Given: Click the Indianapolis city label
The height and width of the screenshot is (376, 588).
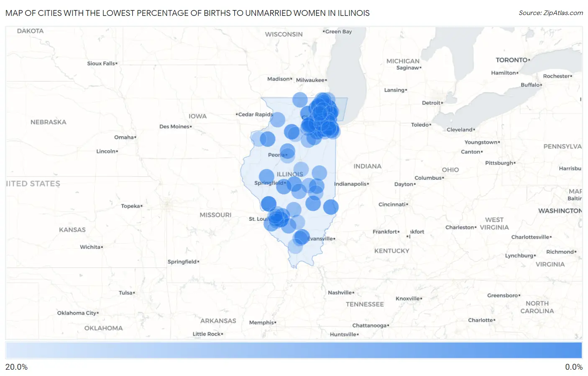Looking at the screenshot, I should pyautogui.click(x=351, y=184).
